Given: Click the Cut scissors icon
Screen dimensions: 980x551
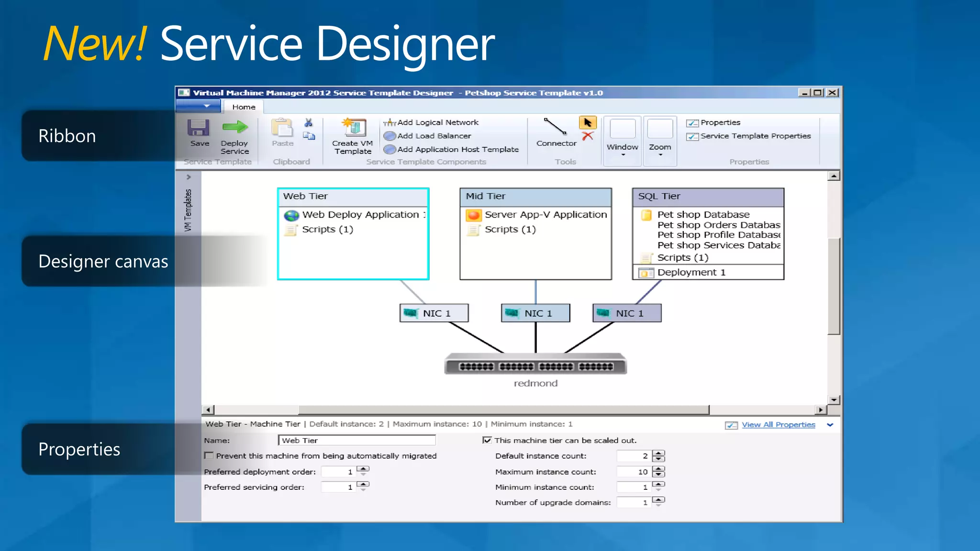Looking at the screenshot, I should 309,123.
